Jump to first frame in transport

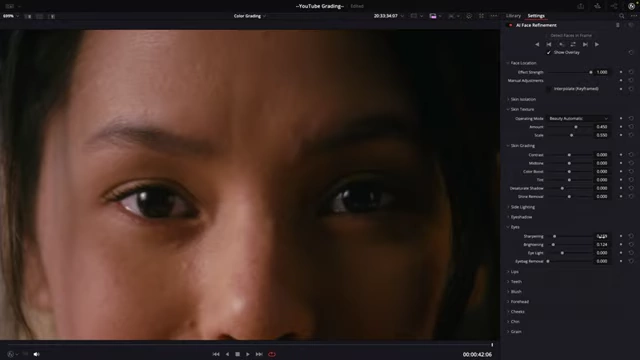pos(216,354)
